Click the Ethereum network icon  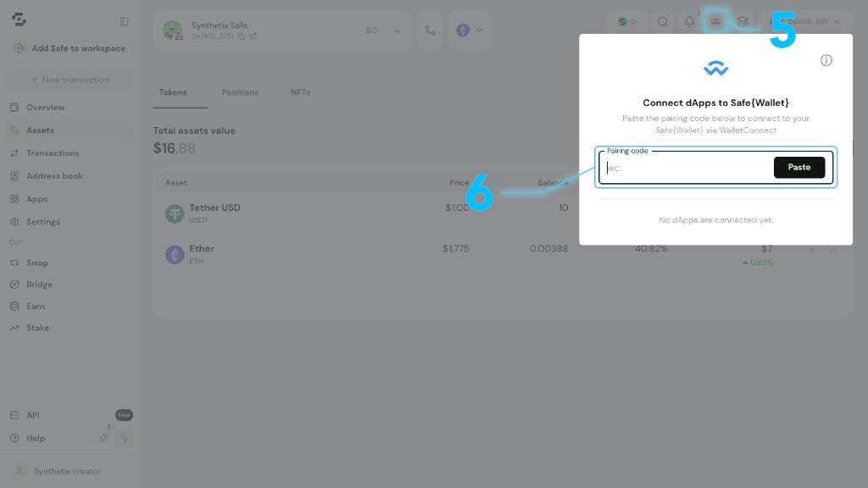coord(463,30)
